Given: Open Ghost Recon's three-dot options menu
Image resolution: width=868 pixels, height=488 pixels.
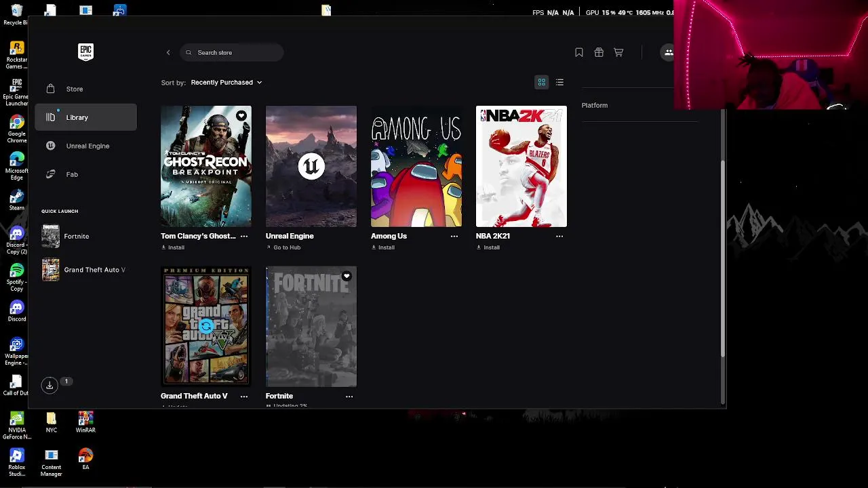Looking at the screenshot, I should click(x=244, y=236).
